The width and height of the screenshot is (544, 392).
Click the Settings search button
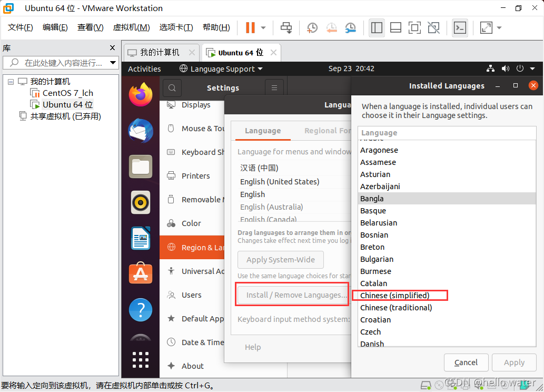(x=172, y=88)
